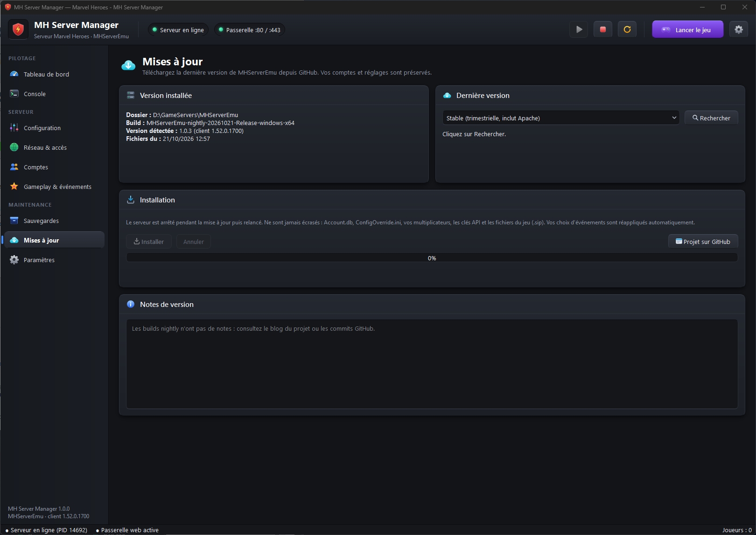This screenshot has height=535, width=756.
Task: Stop the server with red square
Action: pyautogui.click(x=603, y=29)
